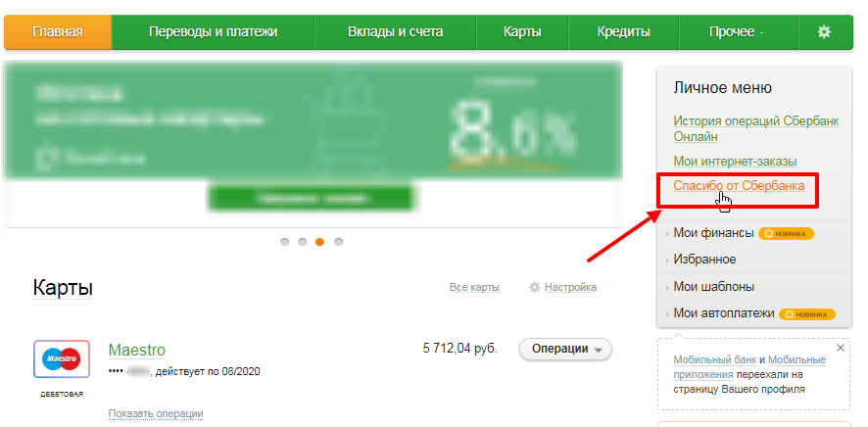868x427 pixels.
Task: Open settings via gear icon in green navigation bar
Action: (x=824, y=32)
